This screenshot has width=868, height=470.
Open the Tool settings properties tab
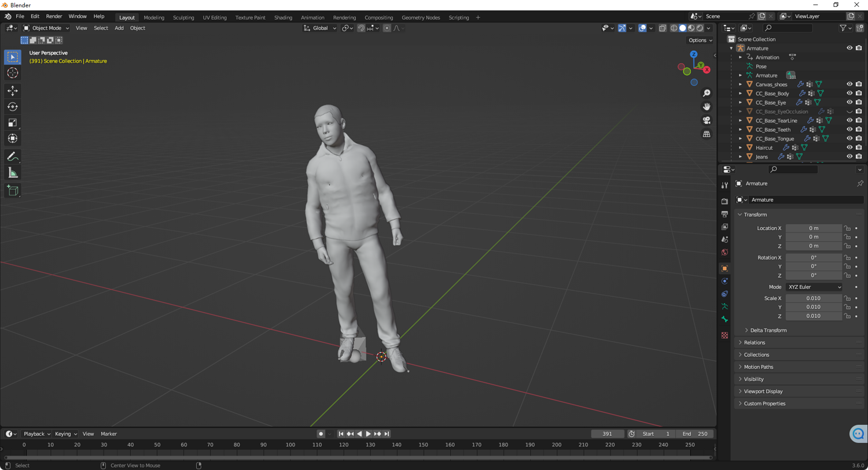724,185
